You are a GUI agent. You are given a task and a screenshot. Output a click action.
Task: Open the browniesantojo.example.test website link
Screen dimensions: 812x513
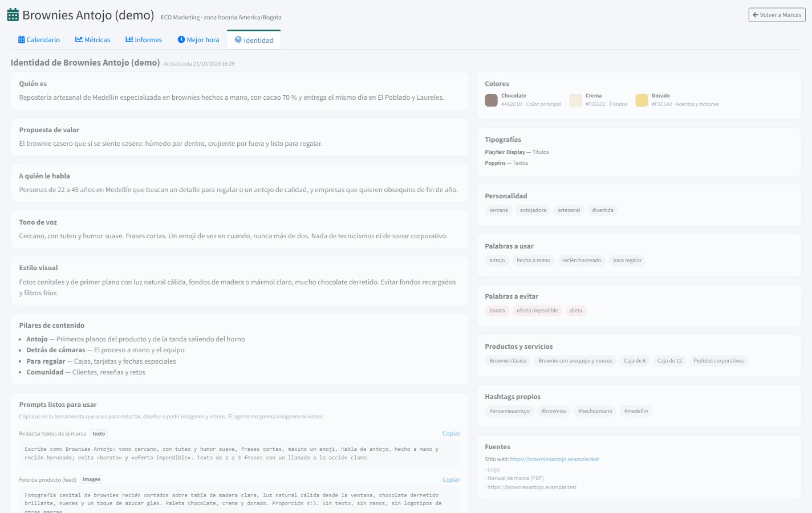tap(554, 459)
